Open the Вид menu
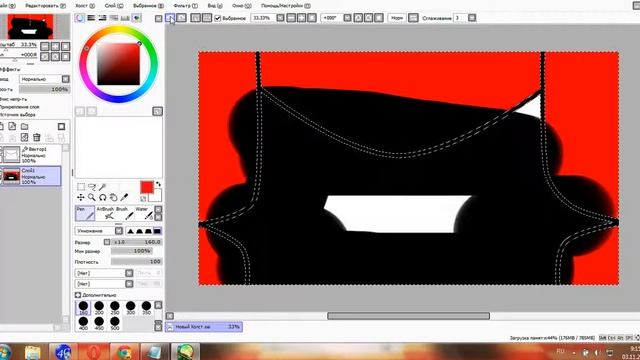This screenshot has height=360, width=640. pyautogui.click(x=215, y=6)
